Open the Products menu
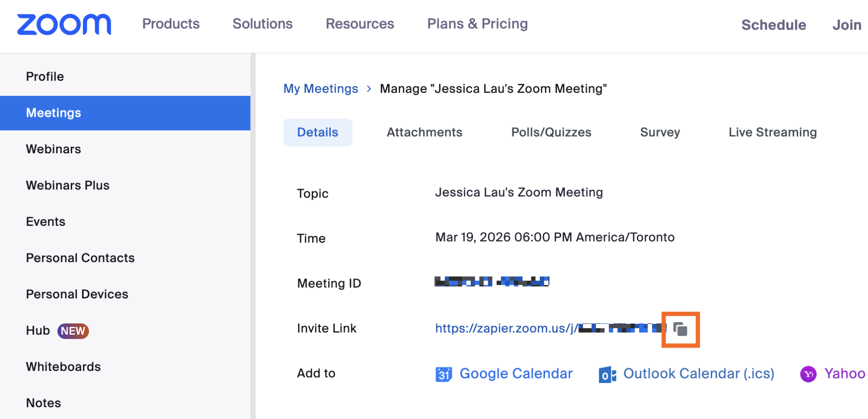This screenshot has height=419, width=868. click(x=170, y=24)
